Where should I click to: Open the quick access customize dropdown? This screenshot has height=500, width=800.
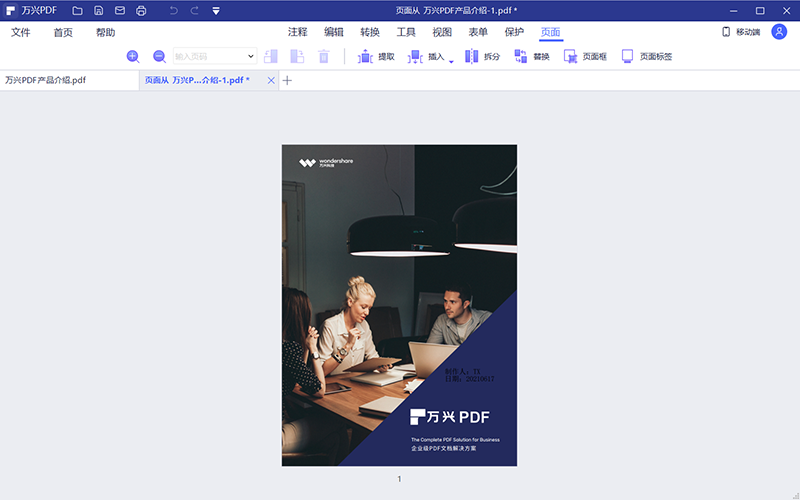(216, 11)
